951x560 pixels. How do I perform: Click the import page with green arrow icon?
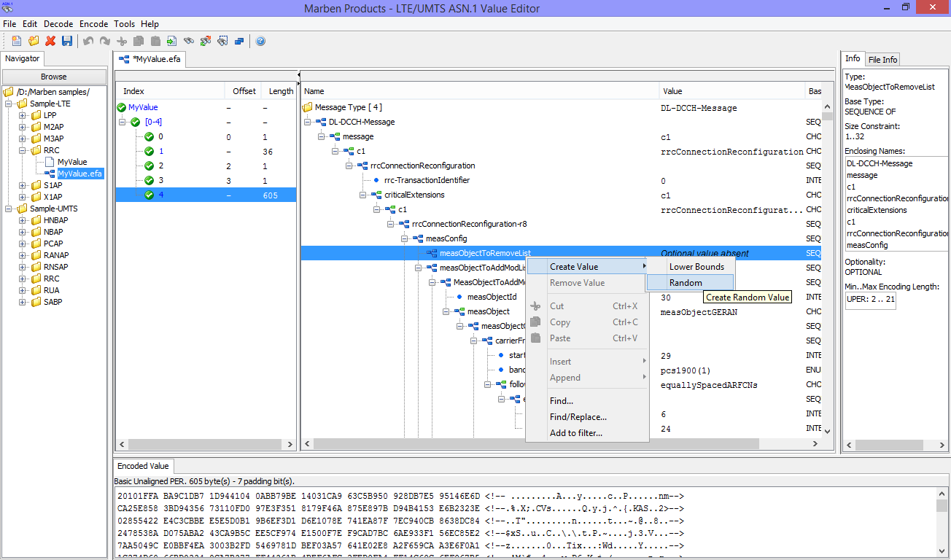point(171,41)
